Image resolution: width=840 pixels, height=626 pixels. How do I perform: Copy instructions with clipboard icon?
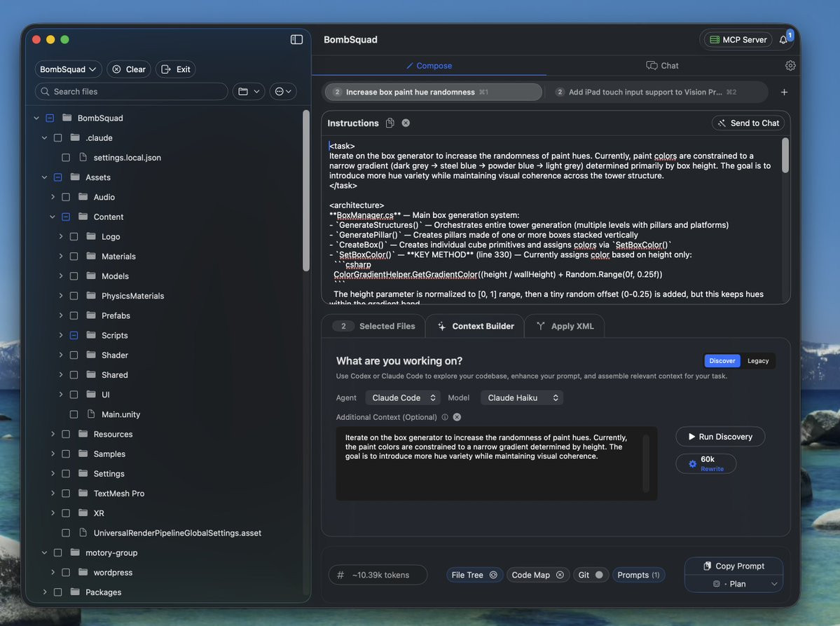coord(390,123)
